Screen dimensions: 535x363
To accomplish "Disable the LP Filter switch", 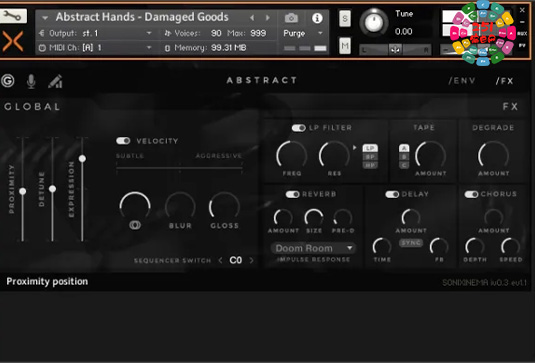I will tap(299, 128).
